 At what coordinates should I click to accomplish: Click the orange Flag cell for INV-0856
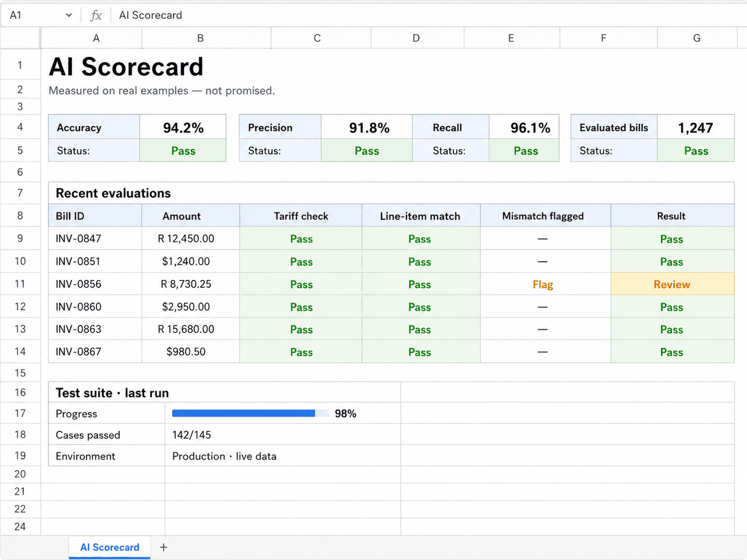(x=545, y=284)
